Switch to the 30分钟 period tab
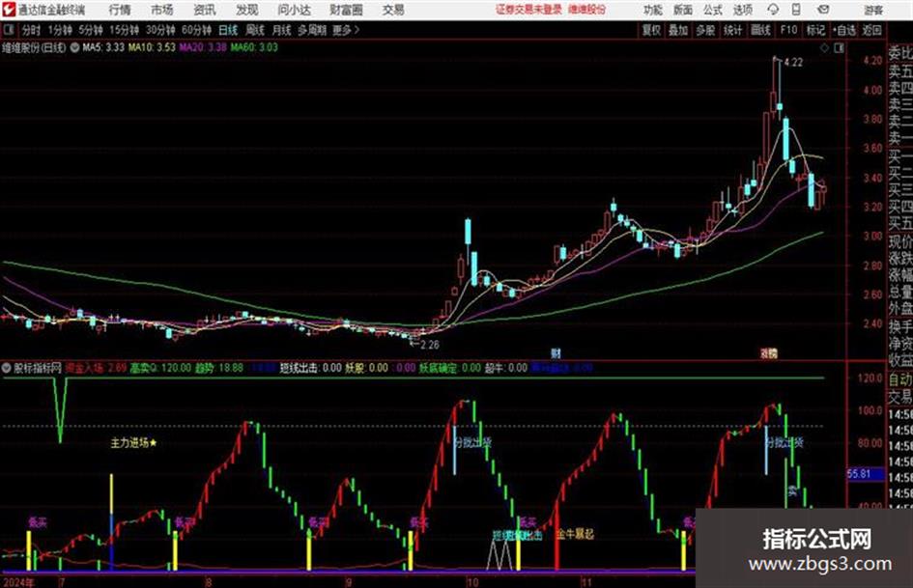Viewport: 913px width, 588px height. [x=160, y=30]
